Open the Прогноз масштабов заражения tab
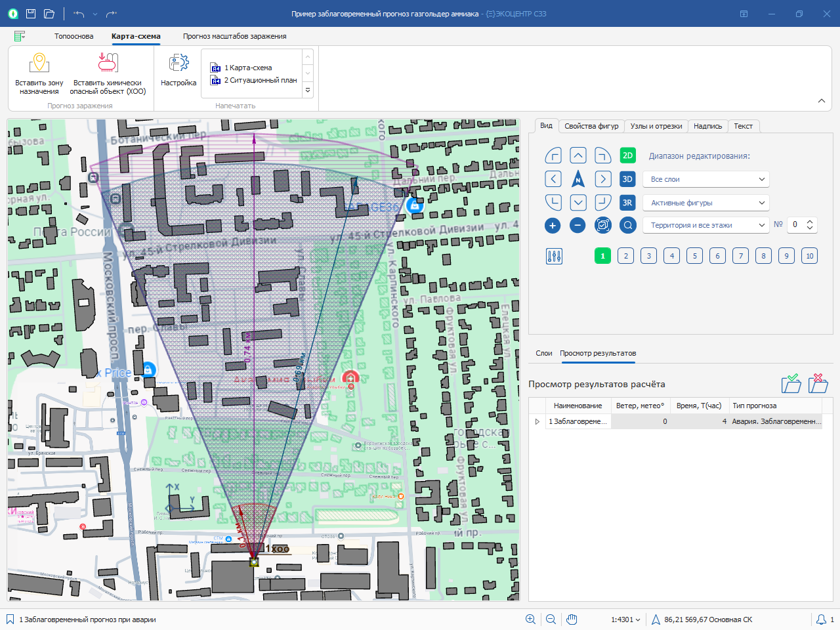This screenshot has width=840, height=630. (x=234, y=36)
